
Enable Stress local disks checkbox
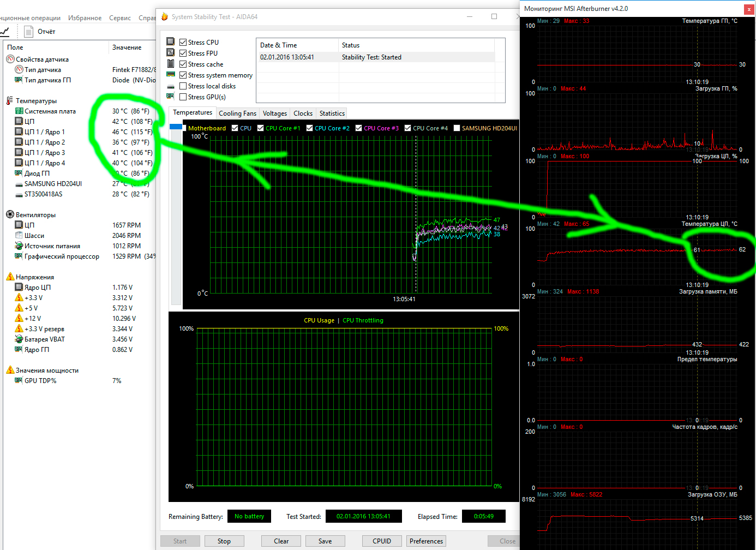(x=183, y=86)
